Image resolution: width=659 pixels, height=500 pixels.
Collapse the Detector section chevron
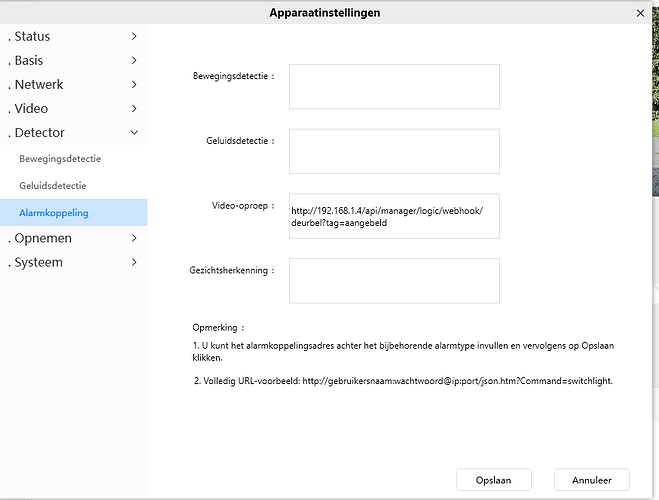coord(134,133)
